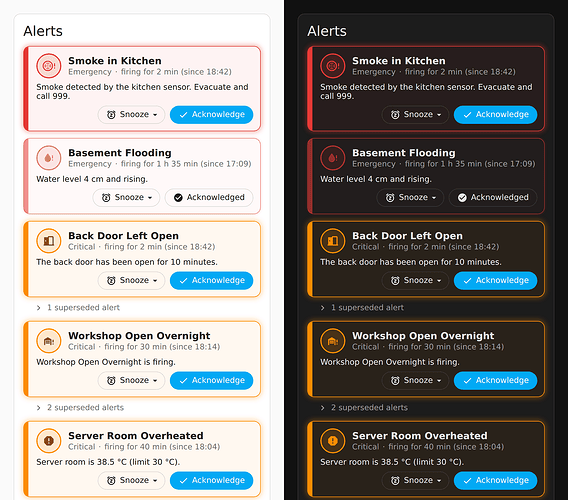Toggle Acknowledged state on Basement Flooding, light panel

pyautogui.click(x=209, y=197)
